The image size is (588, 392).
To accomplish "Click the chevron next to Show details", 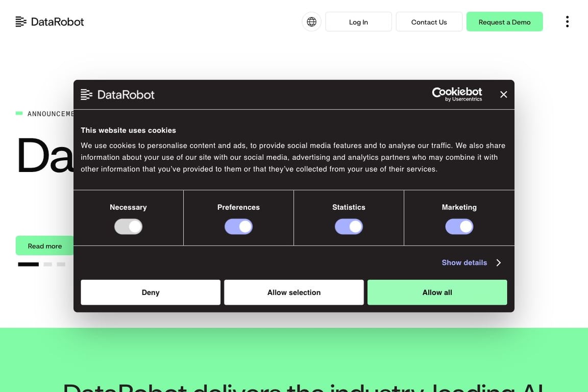I will [498, 262].
